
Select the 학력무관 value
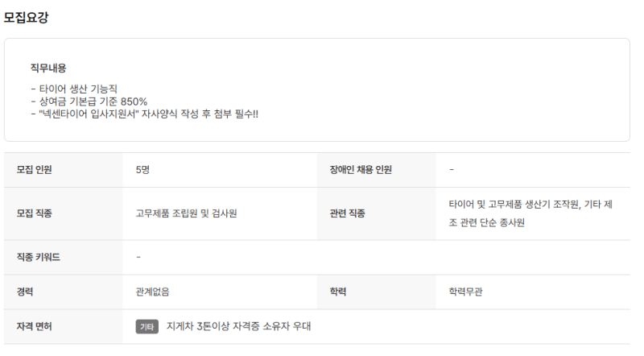[466, 292]
